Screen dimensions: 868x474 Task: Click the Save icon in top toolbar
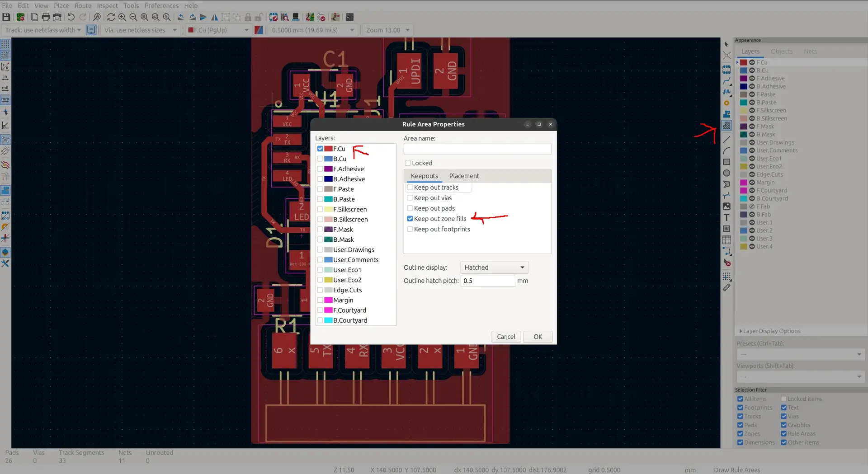pos(6,17)
